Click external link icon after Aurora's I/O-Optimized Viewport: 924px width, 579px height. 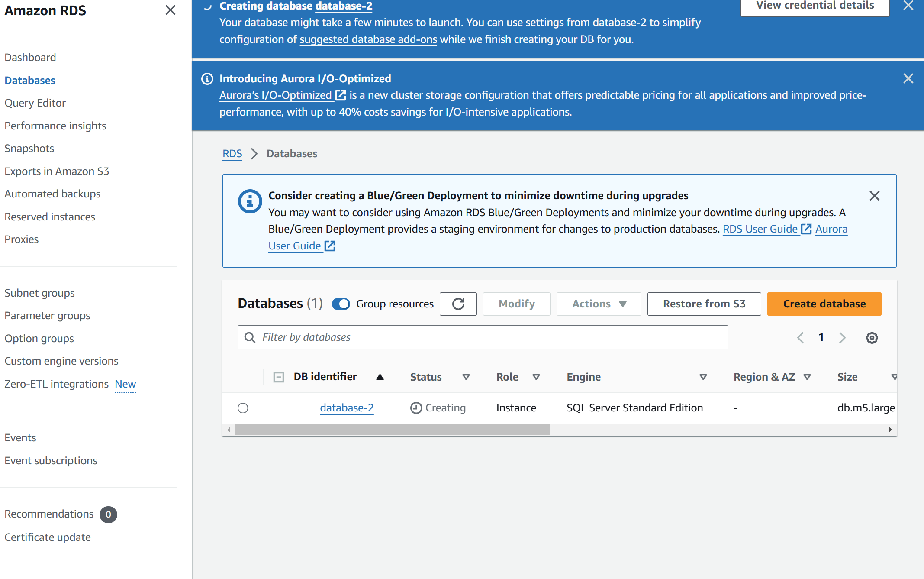(x=341, y=95)
